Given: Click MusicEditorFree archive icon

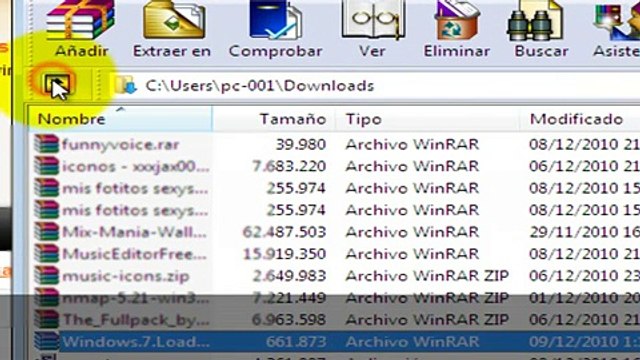Looking at the screenshot, I should click(x=46, y=254).
